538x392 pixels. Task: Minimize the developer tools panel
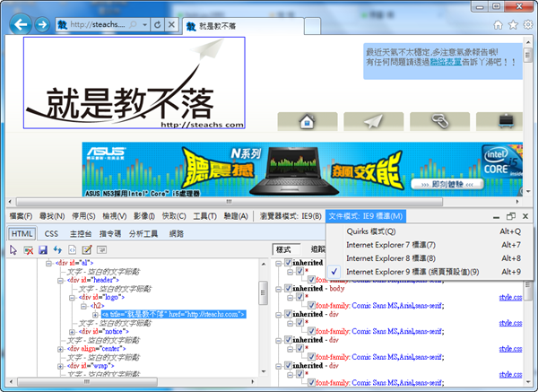(x=496, y=217)
